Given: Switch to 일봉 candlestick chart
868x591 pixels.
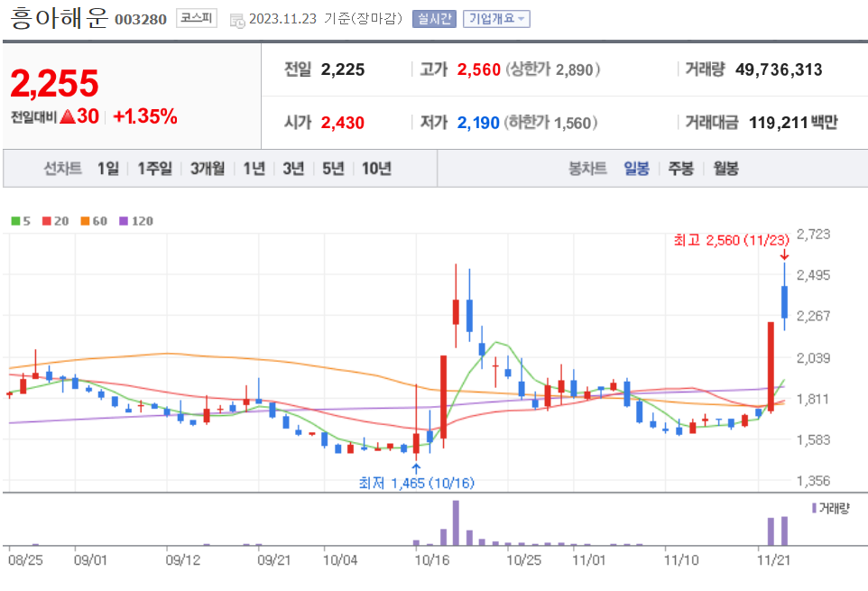Looking at the screenshot, I should click(x=637, y=168).
